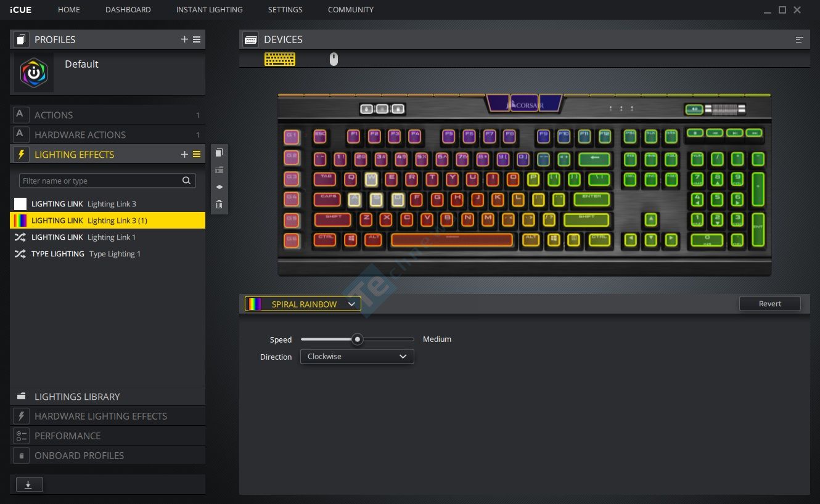The image size is (820, 504).
Task: Open the Direction Clockwise dropdown
Action: point(357,357)
